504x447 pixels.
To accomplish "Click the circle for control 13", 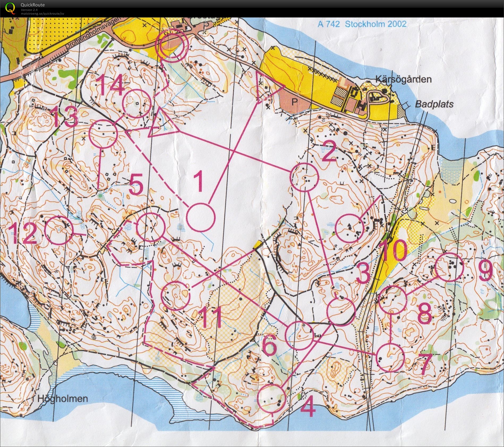I will click(103, 134).
